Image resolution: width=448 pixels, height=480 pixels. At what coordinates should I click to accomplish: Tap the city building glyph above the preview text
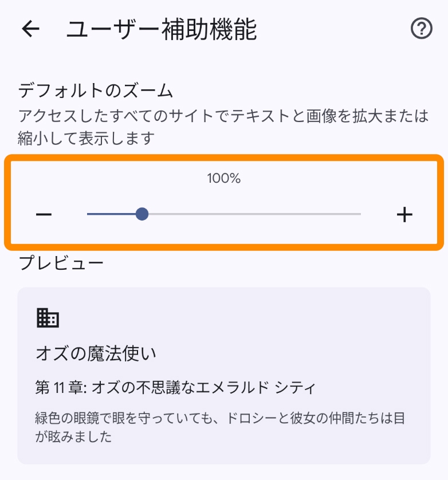pos(48,317)
